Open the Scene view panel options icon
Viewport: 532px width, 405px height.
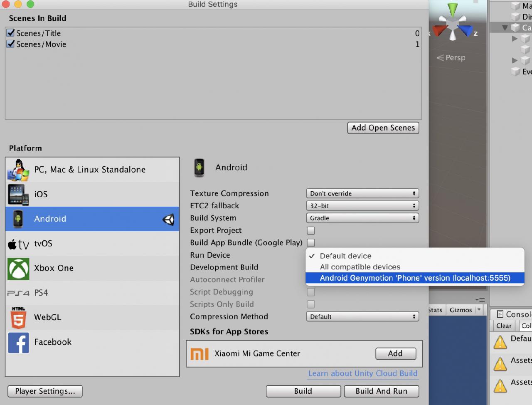480,300
